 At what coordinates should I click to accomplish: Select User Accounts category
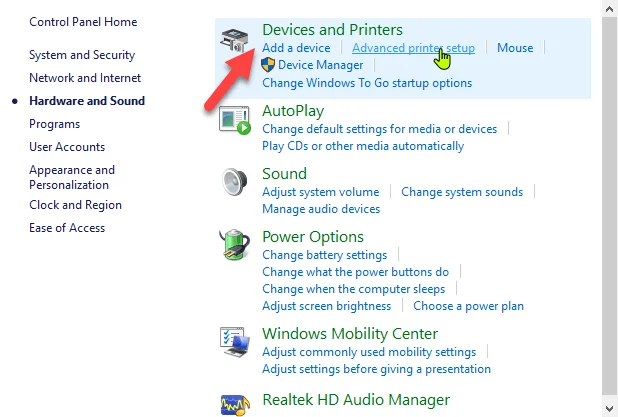pos(67,147)
